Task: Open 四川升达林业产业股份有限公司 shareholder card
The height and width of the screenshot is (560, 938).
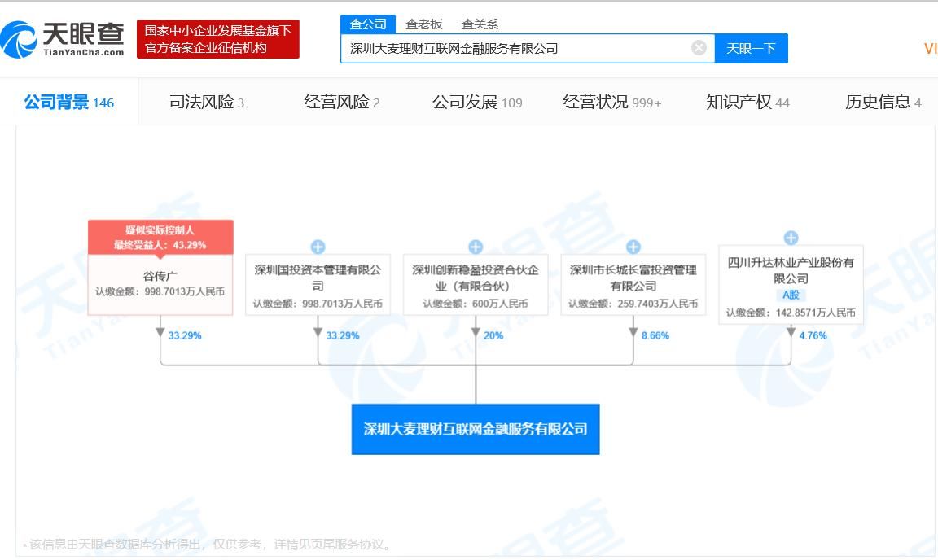Action: pos(791,285)
